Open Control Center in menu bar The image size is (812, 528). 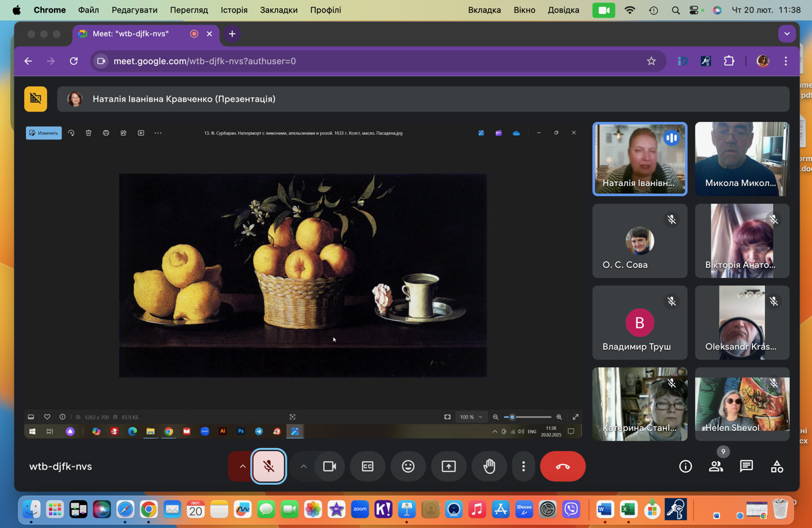click(695, 10)
